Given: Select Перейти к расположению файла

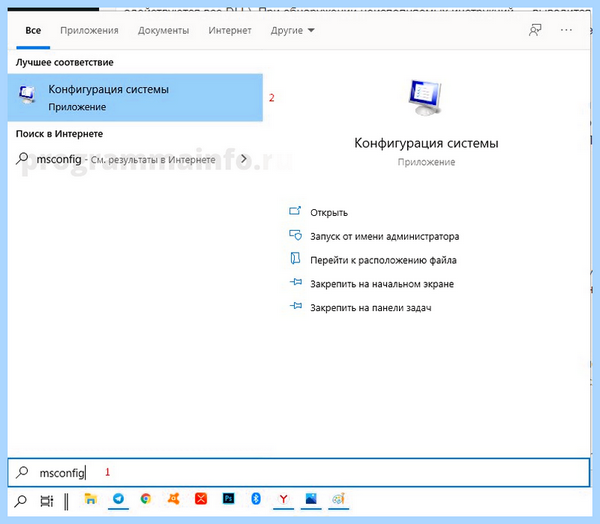Looking at the screenshot, I should [383, 260].
